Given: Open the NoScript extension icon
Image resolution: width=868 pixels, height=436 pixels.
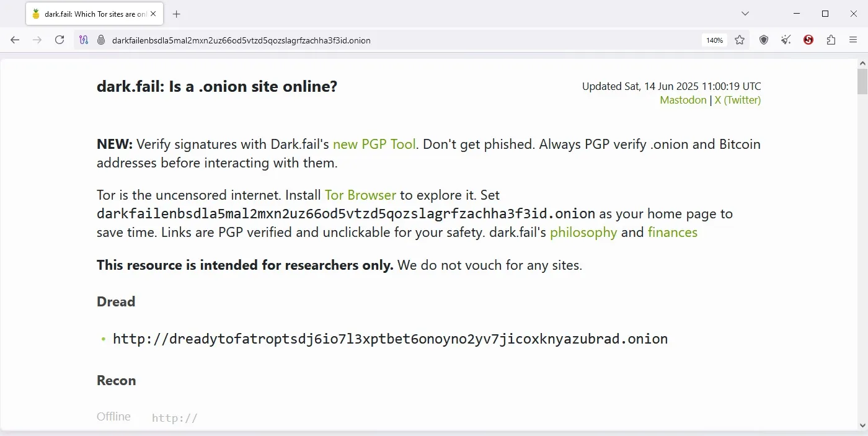Looking at the screenshot, I should (x=808, y=40).
